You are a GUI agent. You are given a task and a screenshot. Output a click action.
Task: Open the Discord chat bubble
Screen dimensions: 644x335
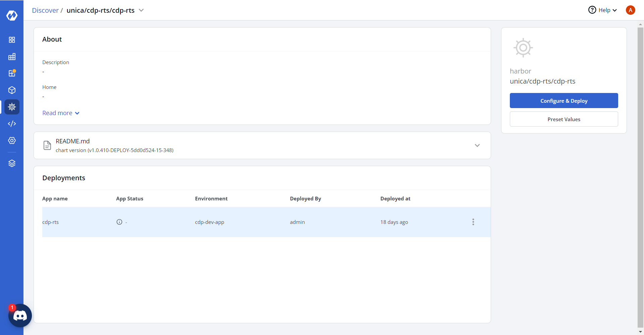click(x=20, y=316)
